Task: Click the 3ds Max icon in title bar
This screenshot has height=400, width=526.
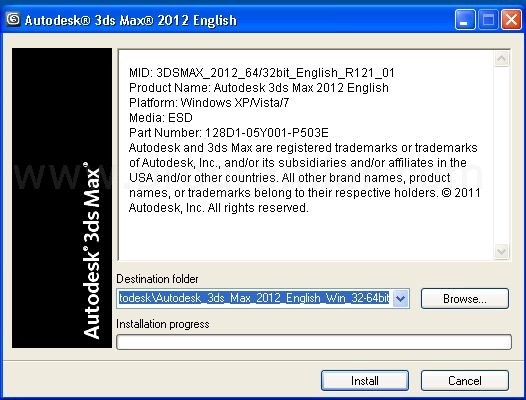Action: point(13,19)
